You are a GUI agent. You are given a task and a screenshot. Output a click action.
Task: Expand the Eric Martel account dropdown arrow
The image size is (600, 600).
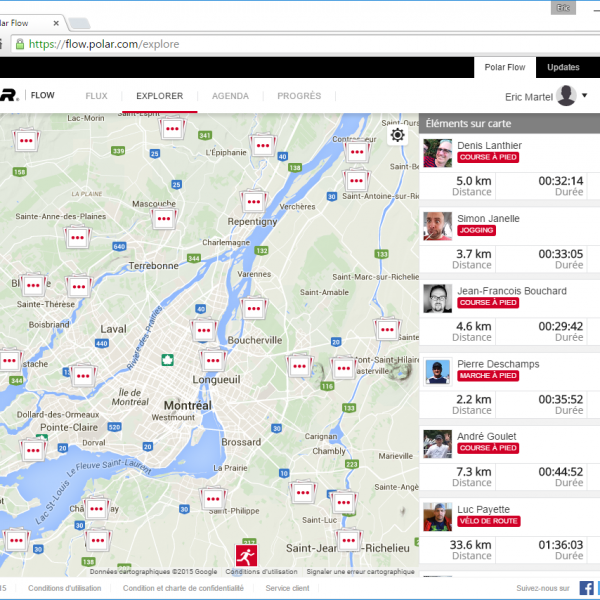click(585, 96)
